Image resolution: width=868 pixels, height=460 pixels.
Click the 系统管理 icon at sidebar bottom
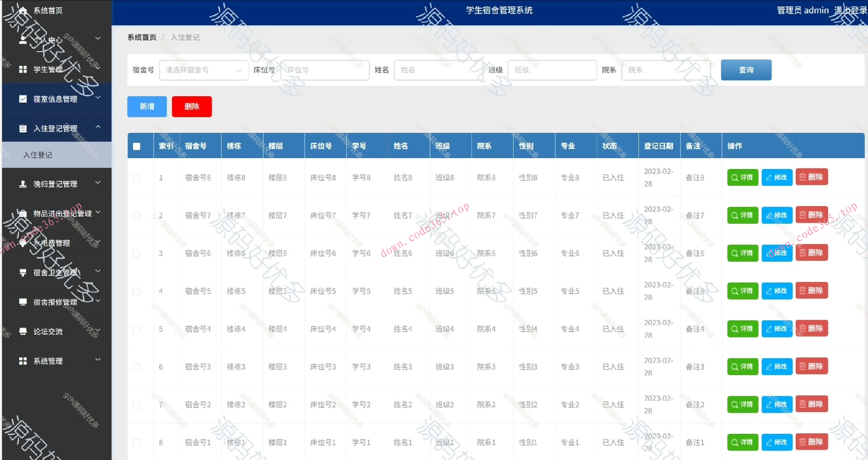point(24,361)
